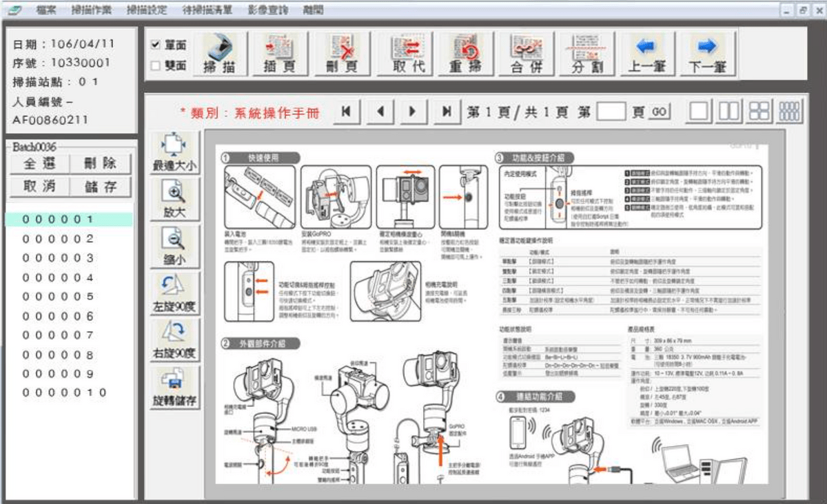
Task: Jump to last page arrow
Action: tap(447, 112)
